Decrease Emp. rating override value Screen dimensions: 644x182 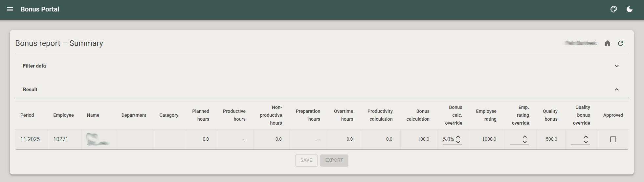point(524,142)
